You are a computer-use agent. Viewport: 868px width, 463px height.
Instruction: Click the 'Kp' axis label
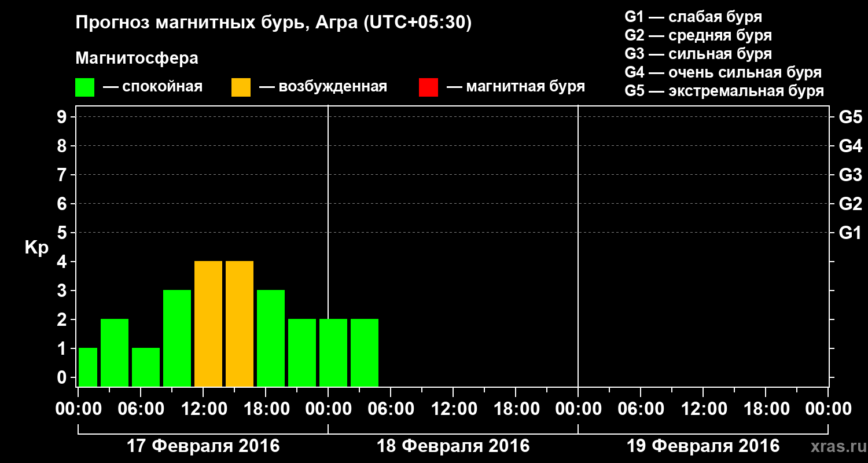pos(36,248)
